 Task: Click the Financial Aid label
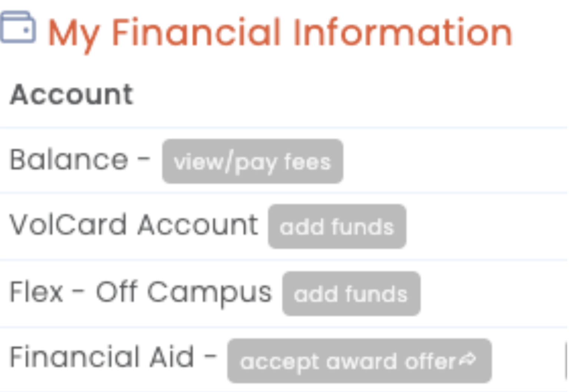pyautogui.click(x=102, y=357)
